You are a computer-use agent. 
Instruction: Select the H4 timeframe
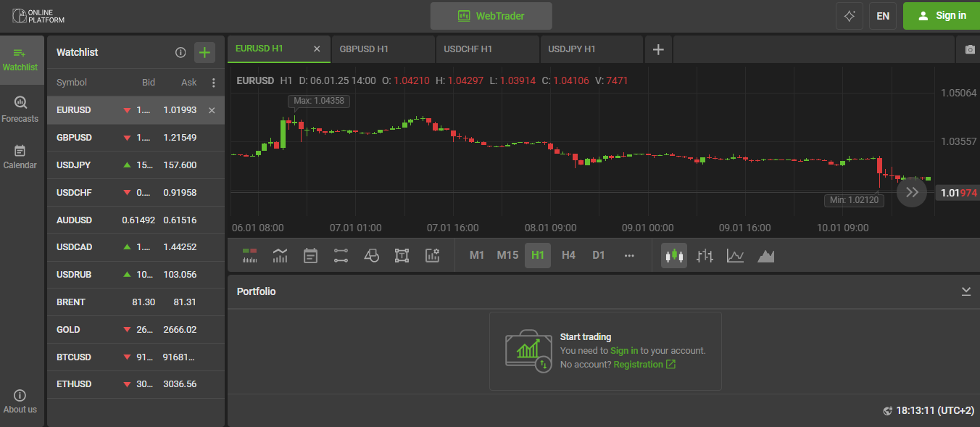568,255
